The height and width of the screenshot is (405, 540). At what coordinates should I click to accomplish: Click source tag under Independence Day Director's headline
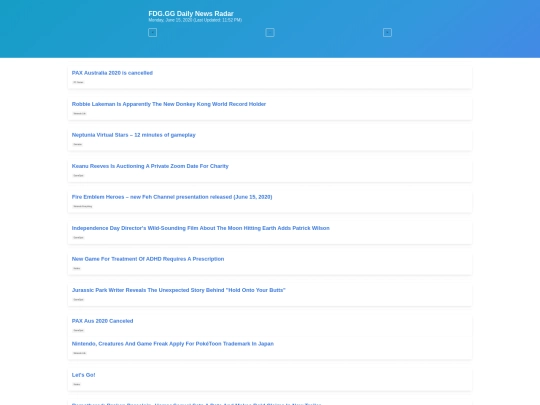point(78,237)
